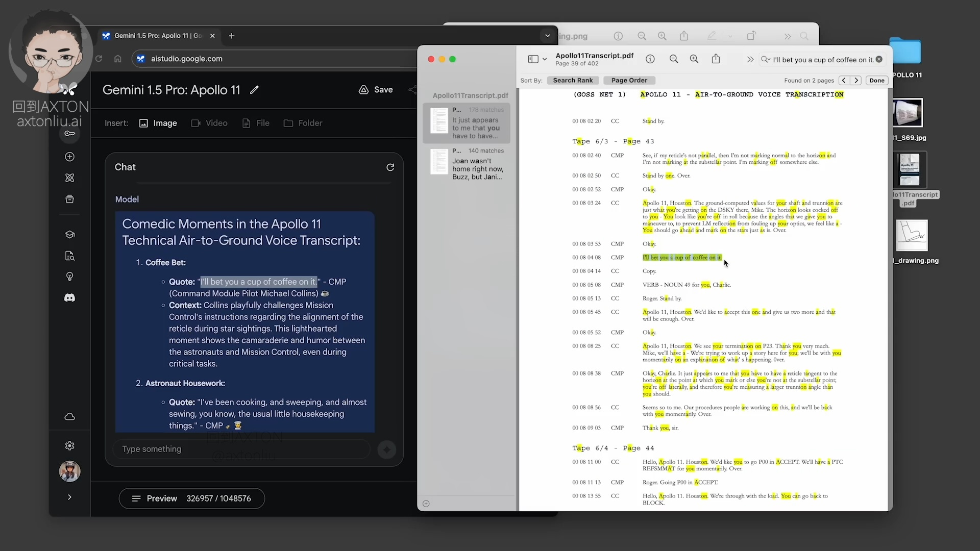Click the Type something input field
Image resolution: width=980 pixels, height=551 pixels.
240,449
